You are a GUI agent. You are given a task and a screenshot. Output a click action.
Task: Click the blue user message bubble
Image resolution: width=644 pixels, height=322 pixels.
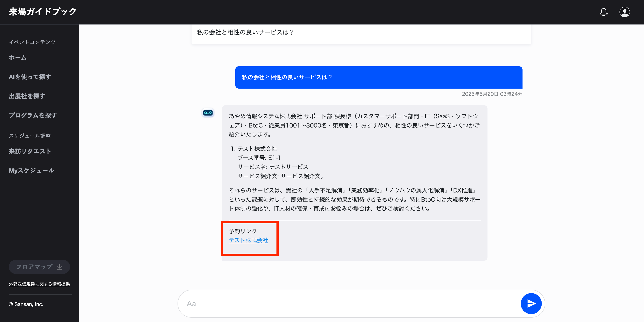[x=379, y=77]
